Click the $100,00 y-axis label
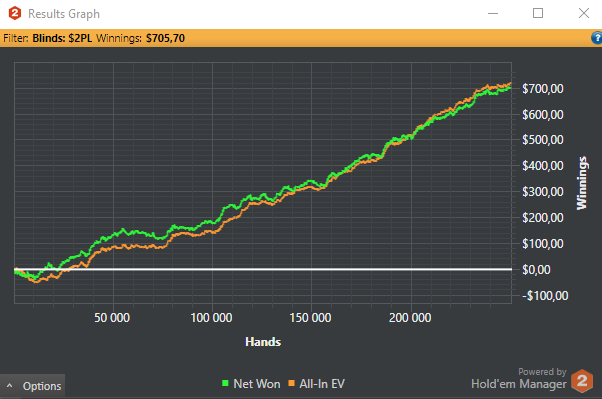 [x=542, y=243]
